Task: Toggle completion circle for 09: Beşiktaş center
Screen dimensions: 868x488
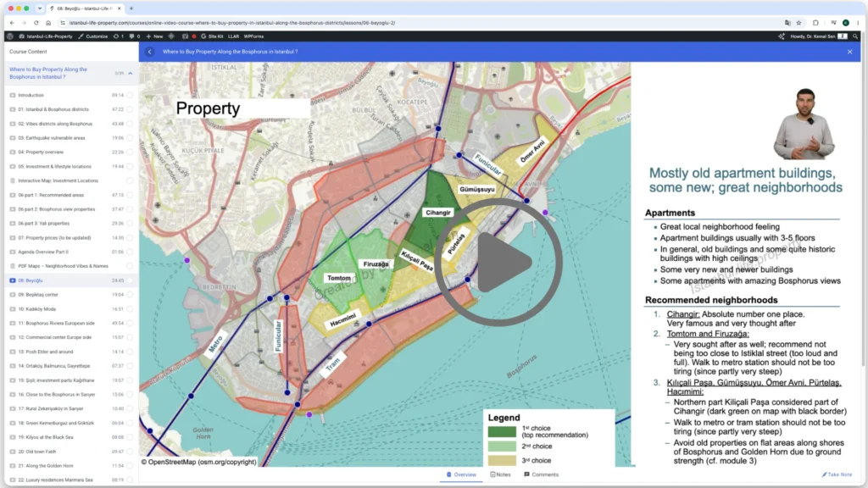Action: [130, 295]
